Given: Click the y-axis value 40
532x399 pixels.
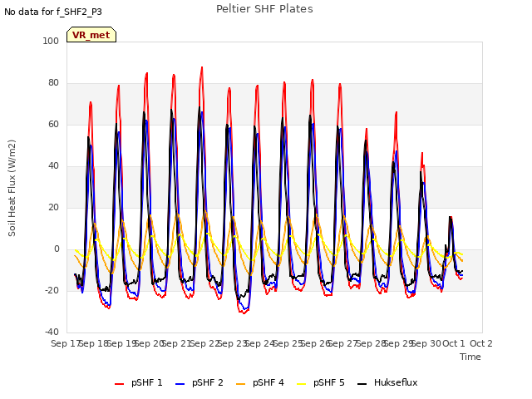Looking at the screenshot, I should pos(53,166).
